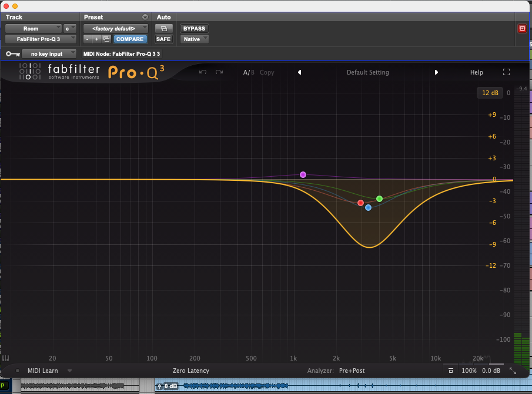The image size is (532, 394).
Task: Open the insert position 'e' dropdown
Action: (69, 28)
